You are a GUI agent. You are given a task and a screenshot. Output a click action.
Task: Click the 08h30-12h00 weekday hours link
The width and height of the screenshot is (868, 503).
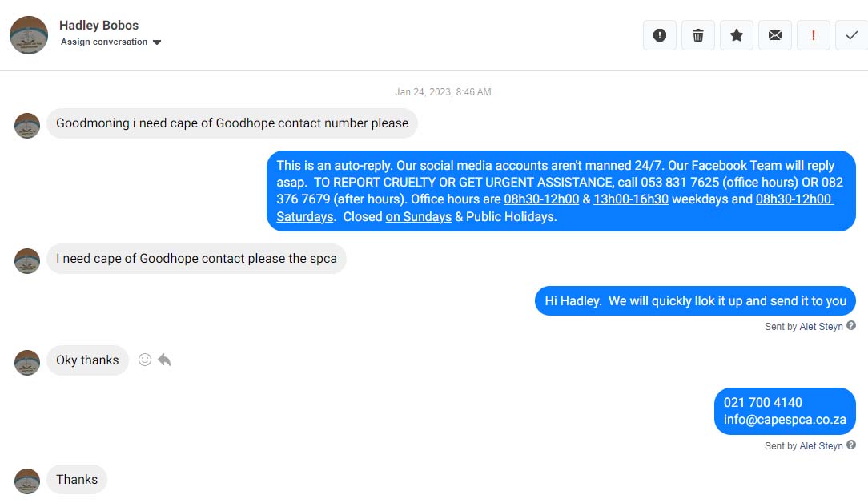[541, 199]
